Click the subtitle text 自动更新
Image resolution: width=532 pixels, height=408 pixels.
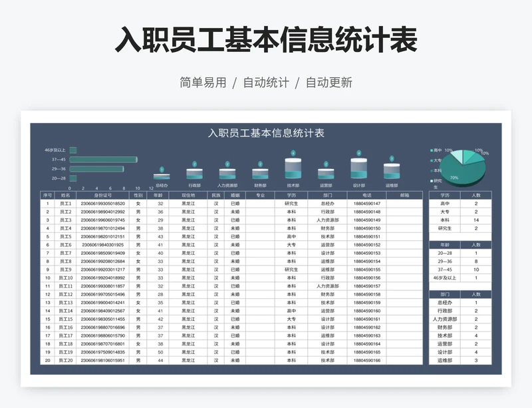tap(329, 83)
